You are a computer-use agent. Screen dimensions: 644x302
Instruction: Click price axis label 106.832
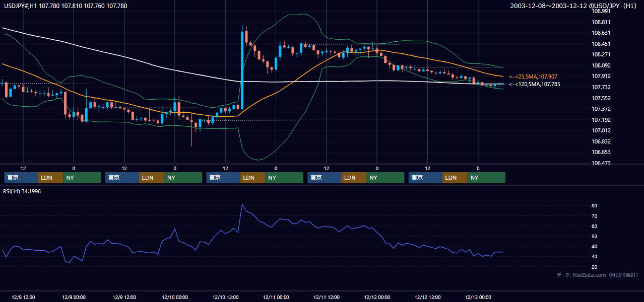point(601,141)
